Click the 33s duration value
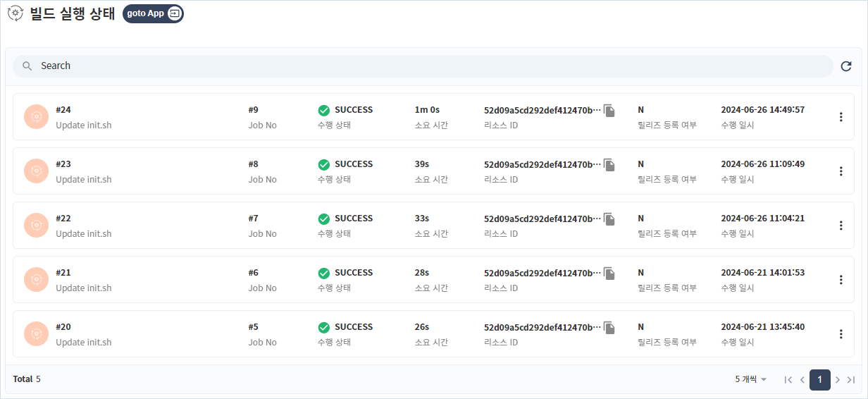 422,219
